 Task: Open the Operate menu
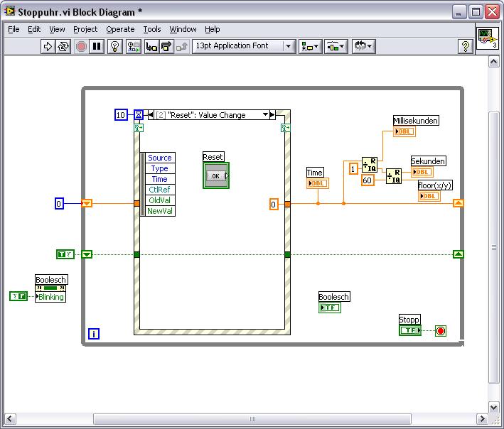[120, 29]
